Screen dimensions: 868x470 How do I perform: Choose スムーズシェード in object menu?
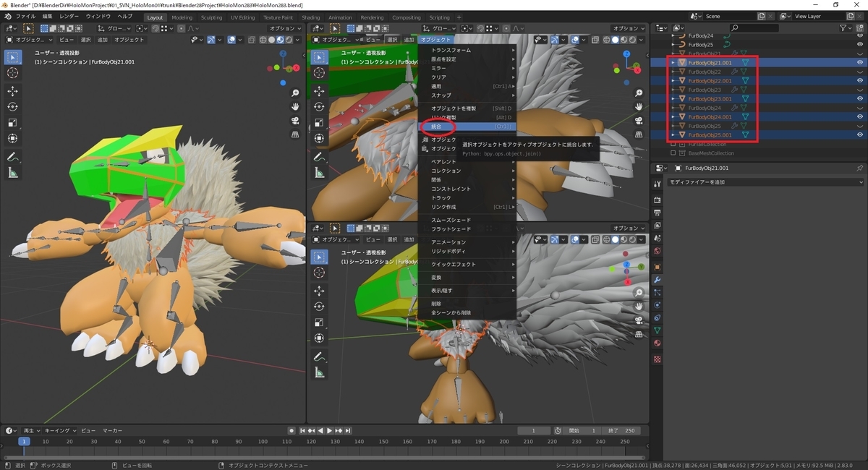[467, 220]
